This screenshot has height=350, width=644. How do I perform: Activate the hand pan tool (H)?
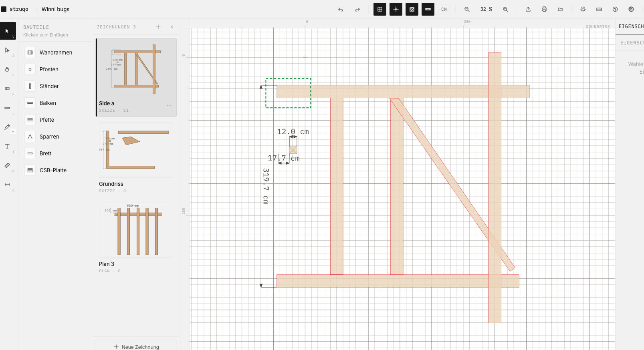click(8, 70)
